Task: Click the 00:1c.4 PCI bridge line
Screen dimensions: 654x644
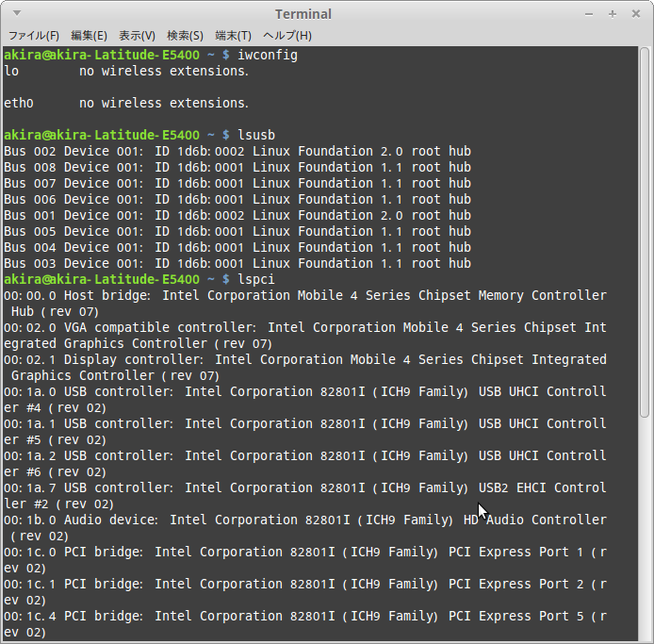Action: pyautogui.click(x=305, y=616)
